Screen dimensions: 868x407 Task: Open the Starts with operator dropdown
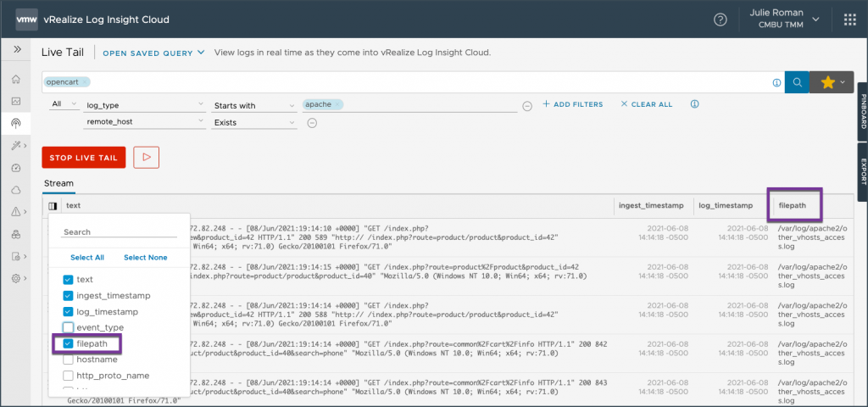click(x=254, y=105)
